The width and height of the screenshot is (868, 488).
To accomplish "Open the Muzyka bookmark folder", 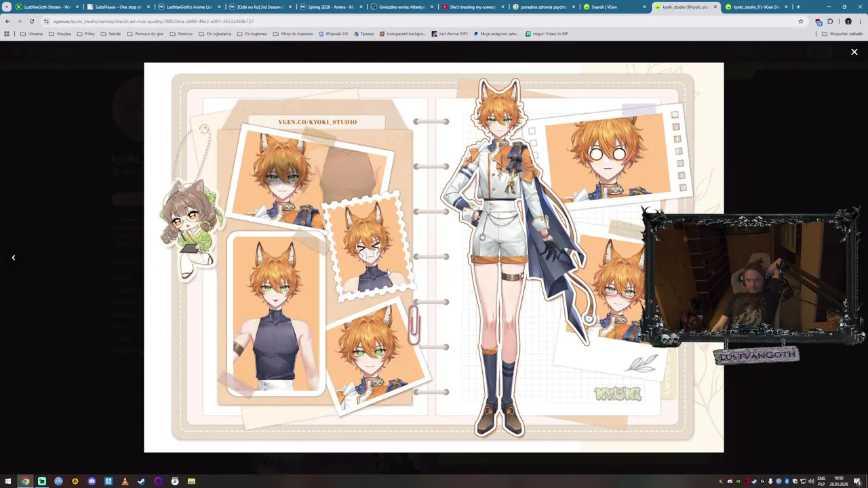I will pos(60,33).
